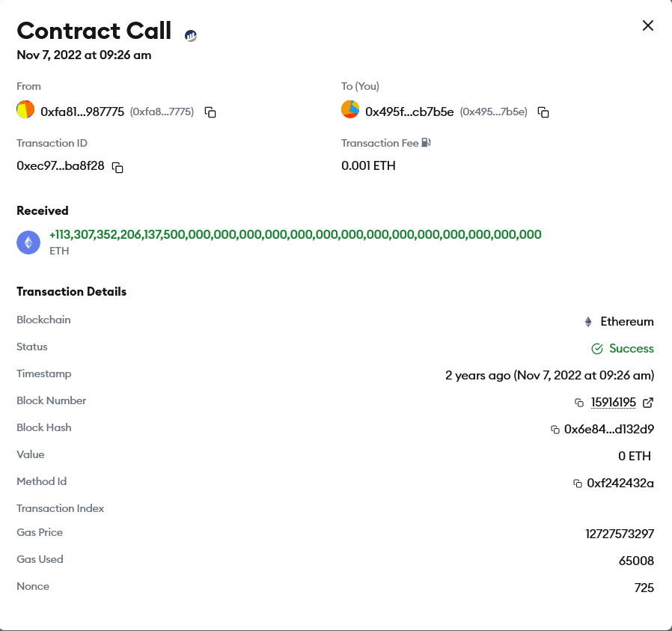This screenshot has height=631, width=672.
Task: Copy the block number
Action: pos(579,403)
